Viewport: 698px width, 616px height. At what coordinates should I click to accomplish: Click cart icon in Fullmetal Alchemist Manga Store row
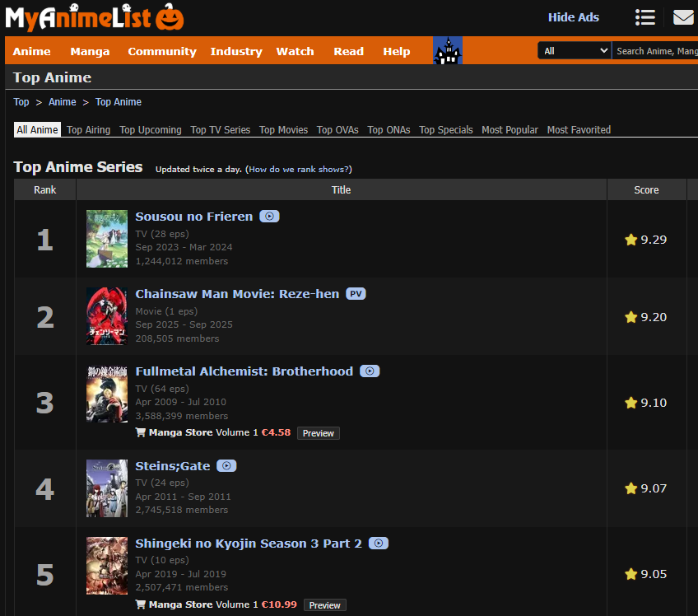140,432
